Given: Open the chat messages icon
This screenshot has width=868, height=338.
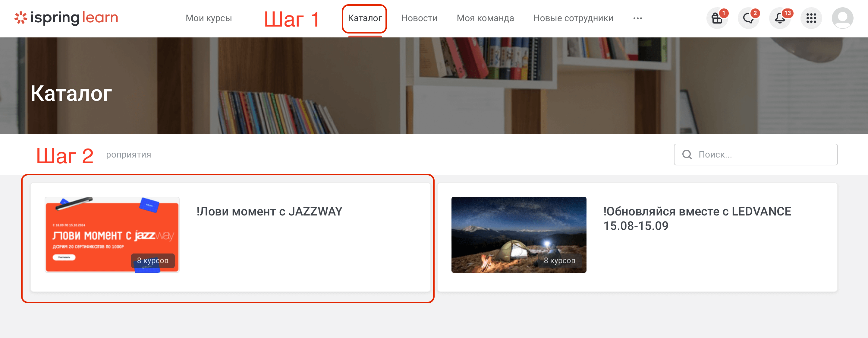Looking at the screenshot, I should (748, 18).
